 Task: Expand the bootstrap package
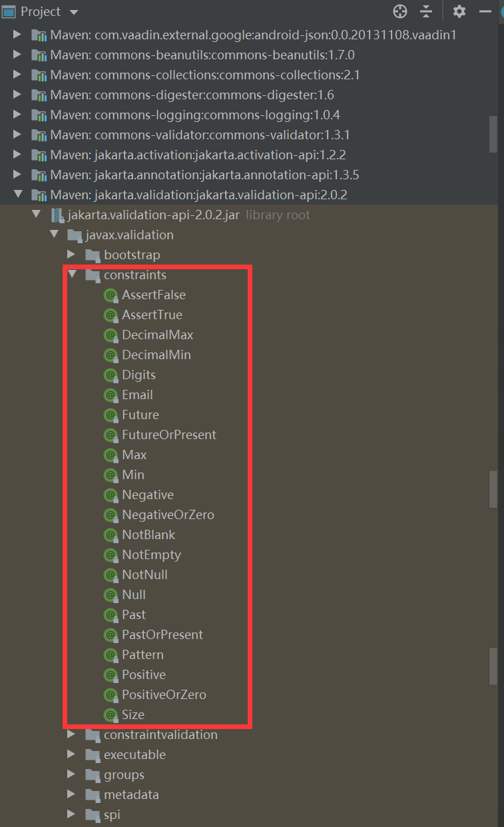click(x=71, y=255)
